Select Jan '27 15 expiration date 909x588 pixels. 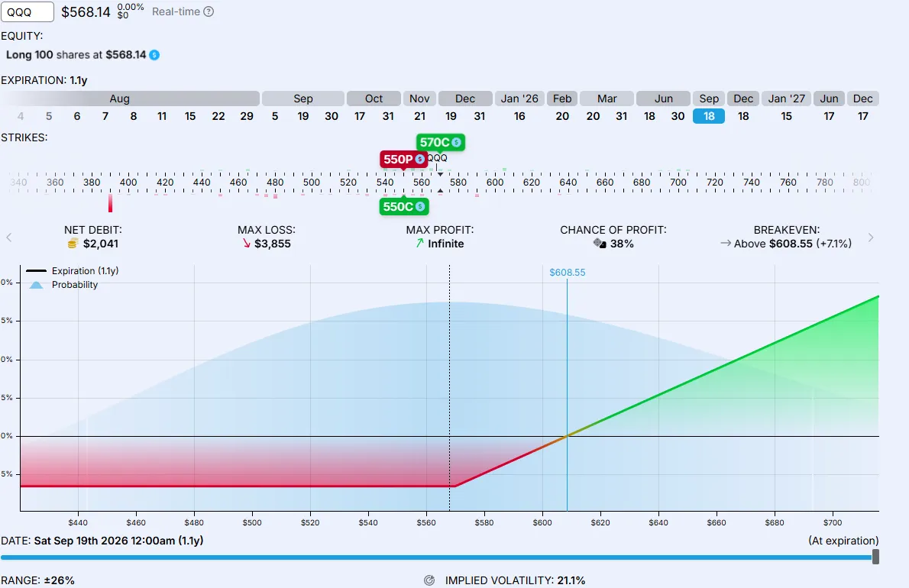click(x=786, y=116)
